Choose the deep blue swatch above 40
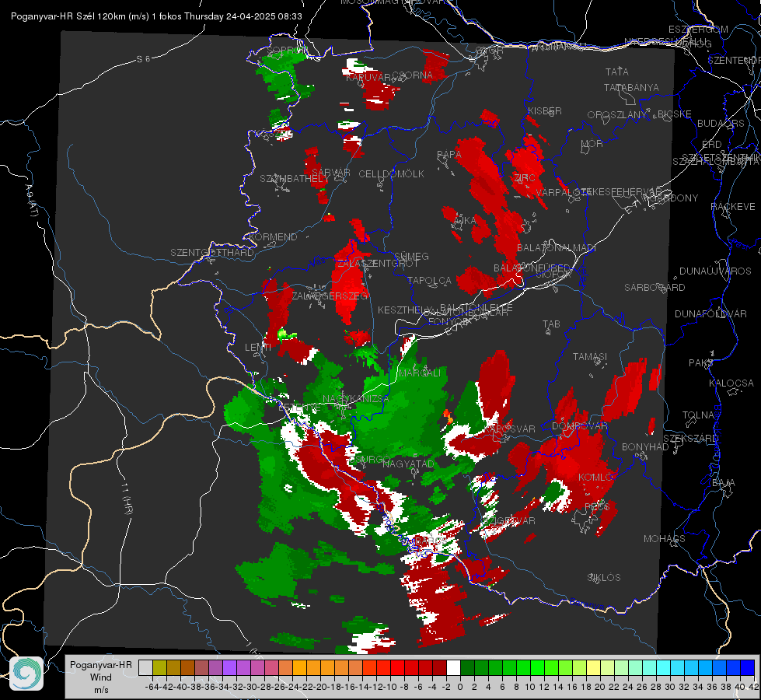This screenshot has height=700, width=761. [748, 667]
